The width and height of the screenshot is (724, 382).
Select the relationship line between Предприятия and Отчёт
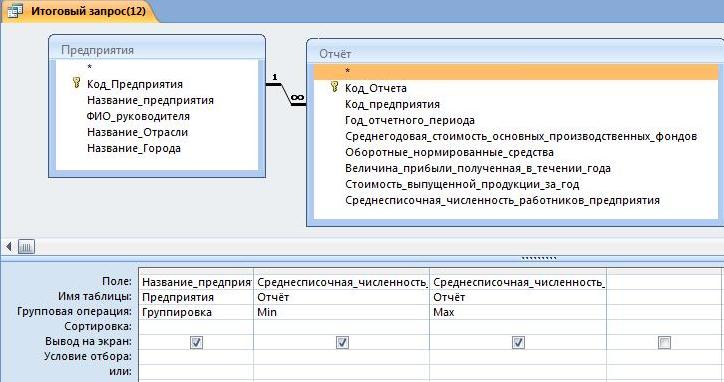point(286,94)
